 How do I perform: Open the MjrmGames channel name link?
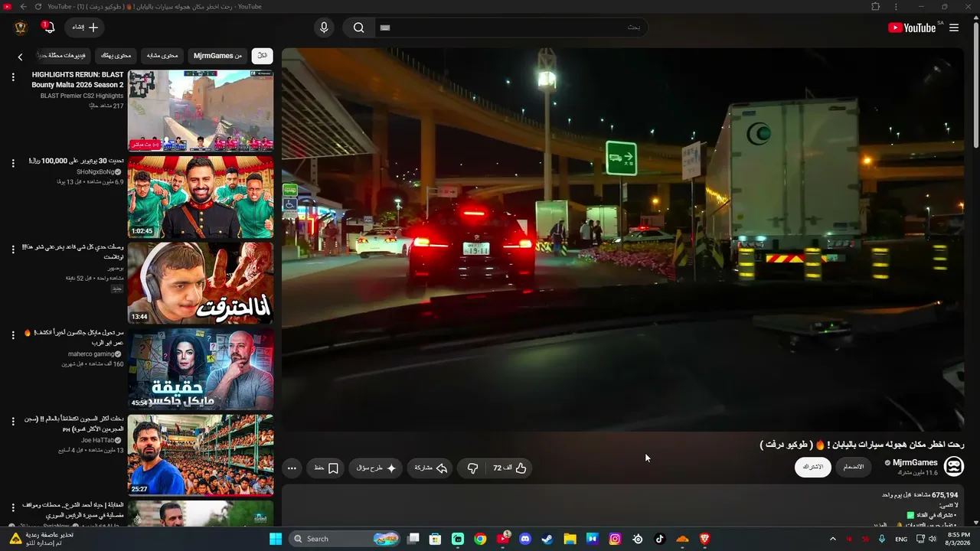coord(915,463)
